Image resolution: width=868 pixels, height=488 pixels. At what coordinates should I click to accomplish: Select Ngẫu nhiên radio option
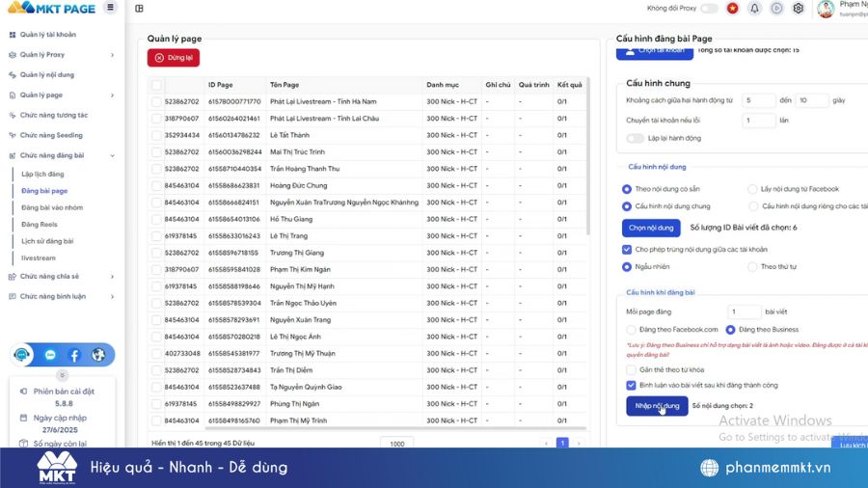click(x=627, y=267)
